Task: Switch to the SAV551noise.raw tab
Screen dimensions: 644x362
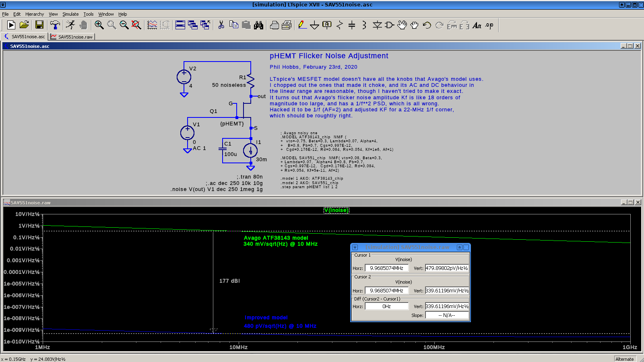Action: (x=72, y=37)
